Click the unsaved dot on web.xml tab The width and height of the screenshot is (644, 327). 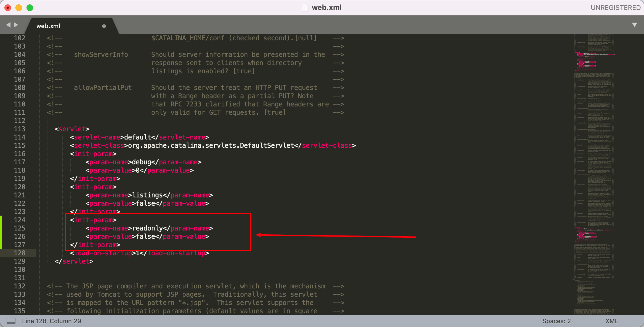(104, 26)
